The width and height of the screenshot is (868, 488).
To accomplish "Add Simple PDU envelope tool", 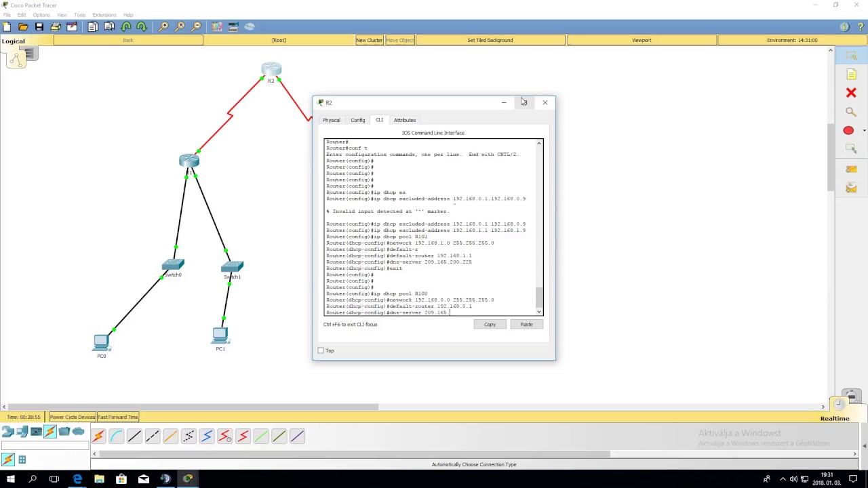I will (851, 169).
